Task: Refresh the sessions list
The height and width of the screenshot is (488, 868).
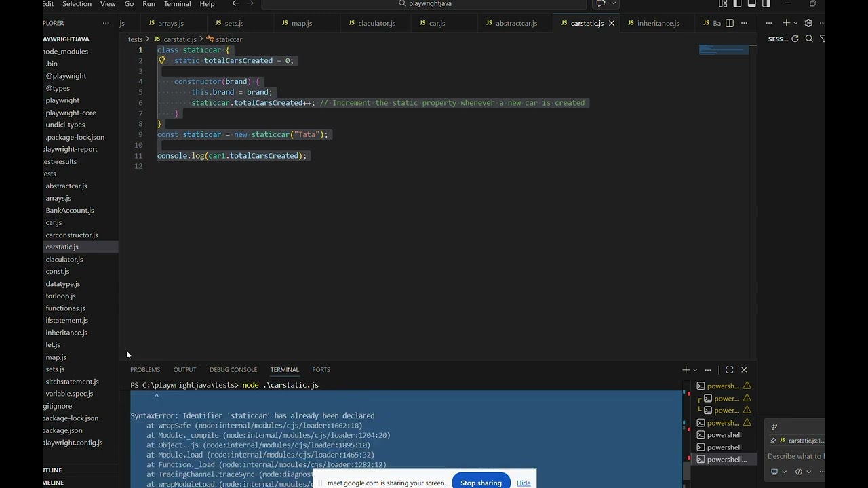Action: pos(795,39)
